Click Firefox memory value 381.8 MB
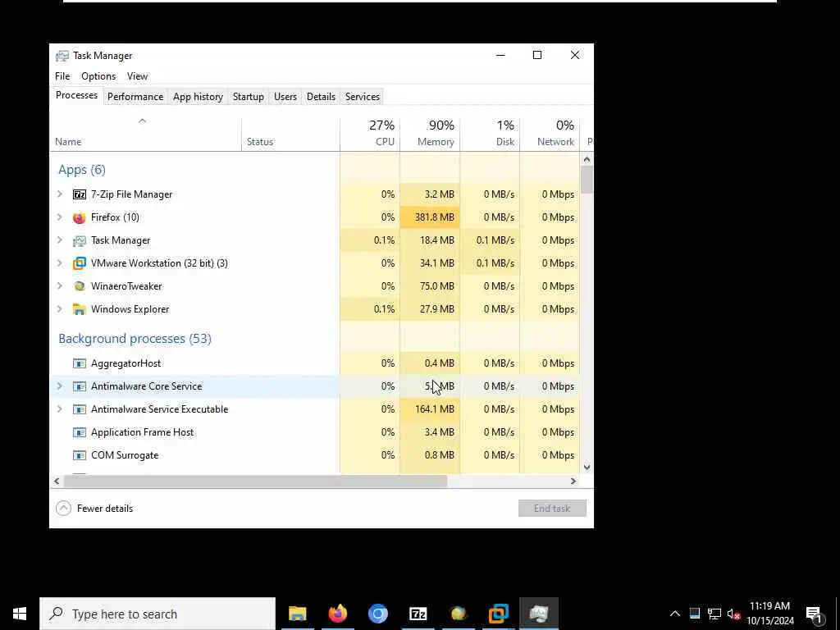This screenshot has width=840, height=630. (430, 217)
